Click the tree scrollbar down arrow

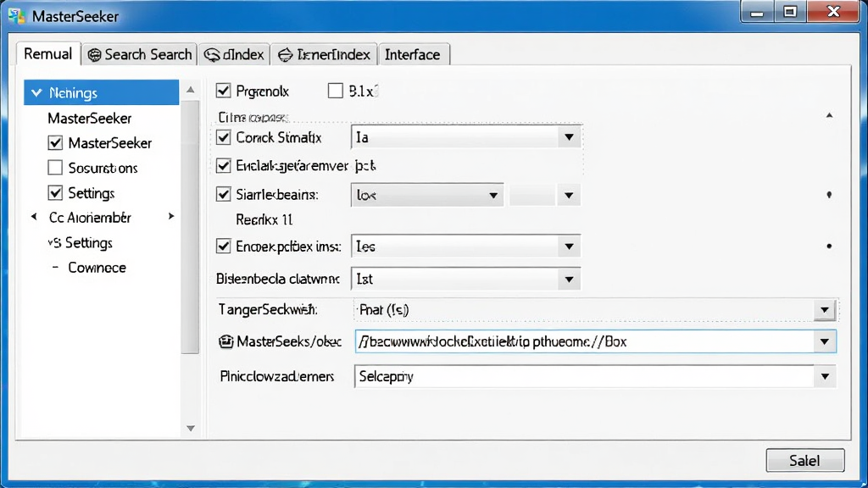click(191, 428)
